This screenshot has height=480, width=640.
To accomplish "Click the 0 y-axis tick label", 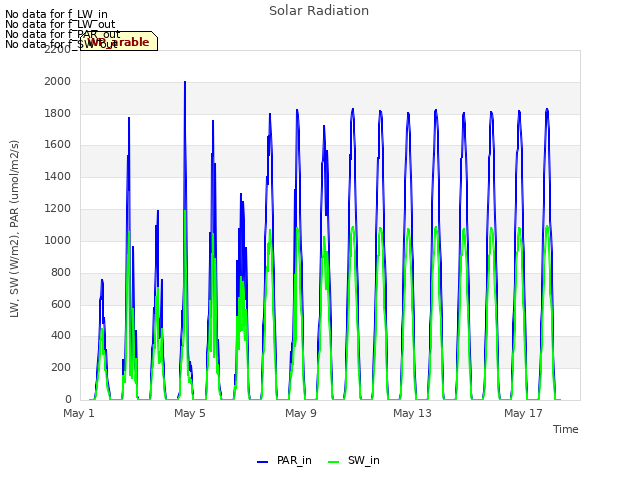I will click(68, 399).
